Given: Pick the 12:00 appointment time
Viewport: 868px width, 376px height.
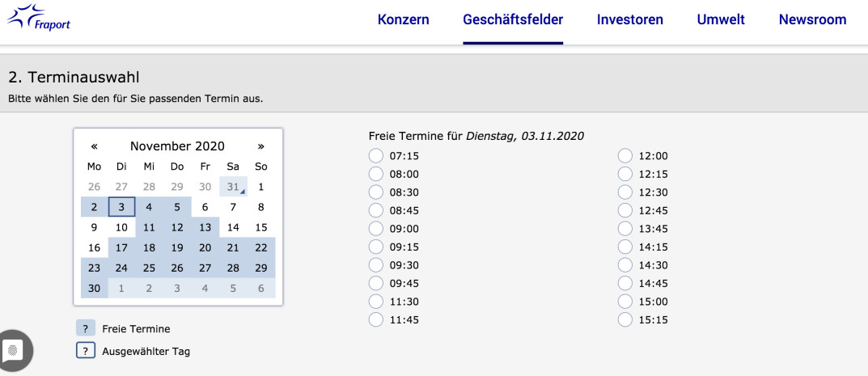Looking at the screenshot, I should point(625,155).
